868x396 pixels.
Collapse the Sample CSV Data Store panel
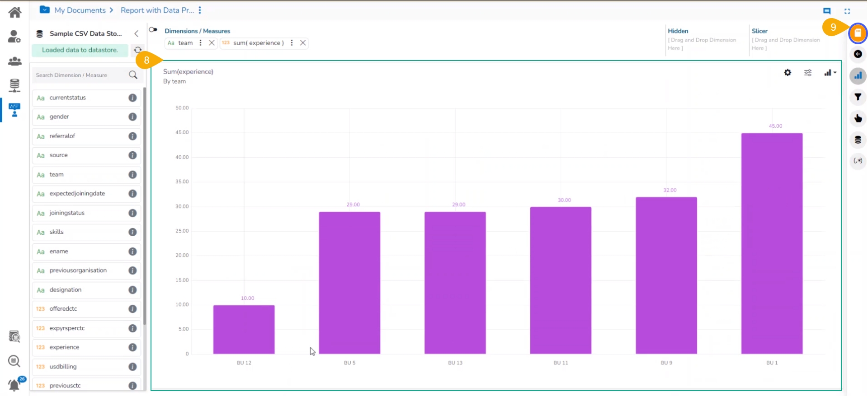coord(136,33)
